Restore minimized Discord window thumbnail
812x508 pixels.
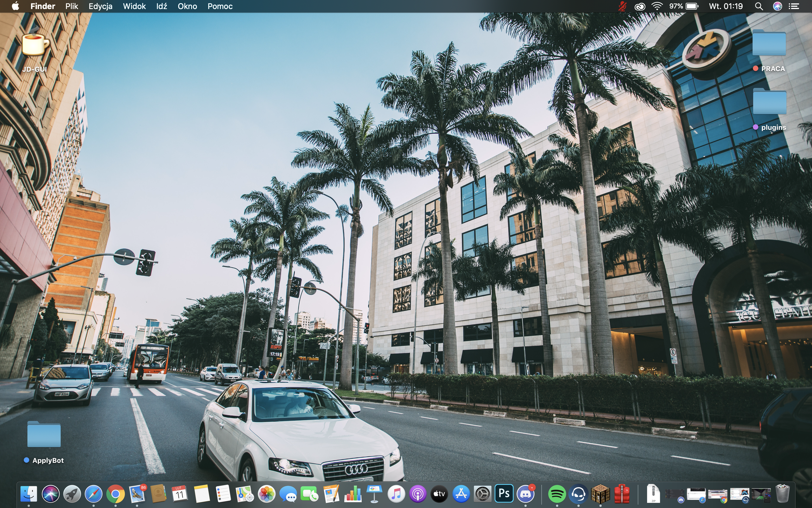[x=675, y=495]
